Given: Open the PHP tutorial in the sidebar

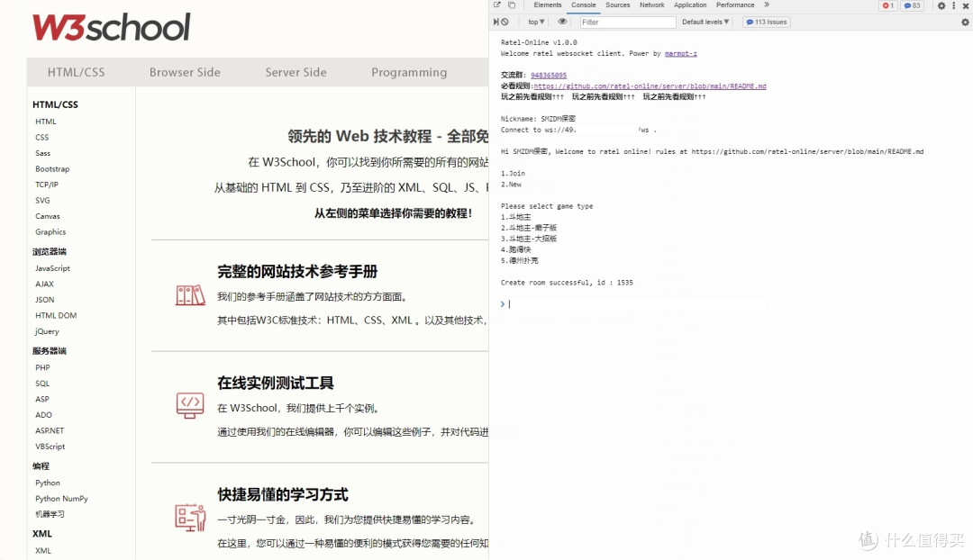Looking at the screenshot, I should (42, 367).
